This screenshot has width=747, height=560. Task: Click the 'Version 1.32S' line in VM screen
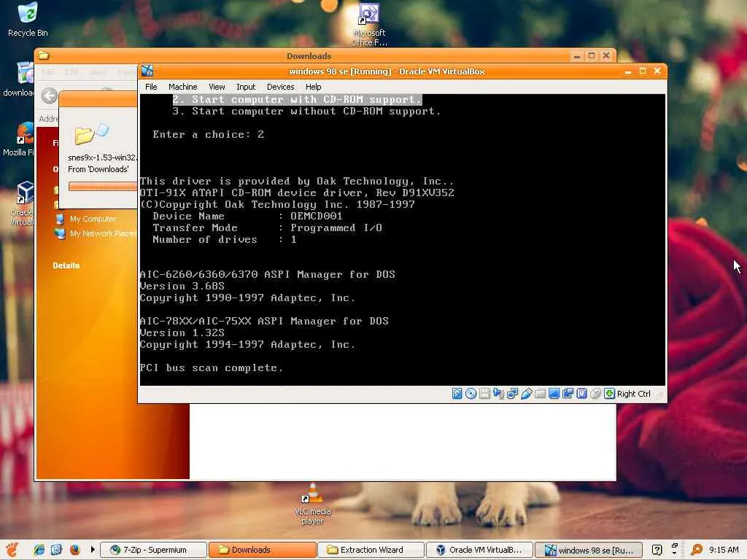[182, 332]
